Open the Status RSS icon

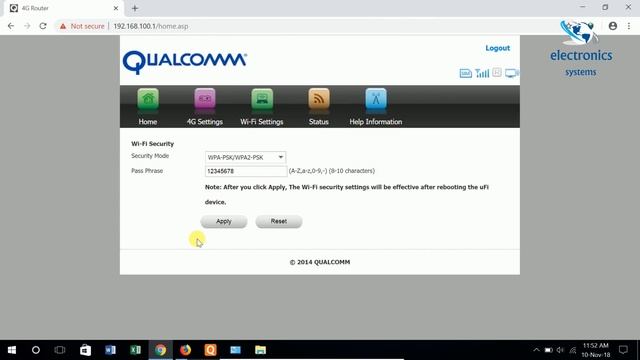[319, 99]
